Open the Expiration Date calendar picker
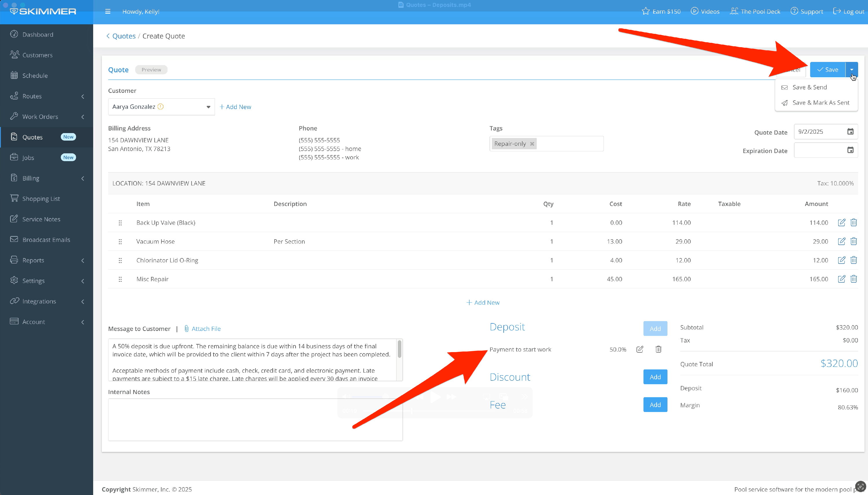868x495 pixels. (x=850, y=150)
